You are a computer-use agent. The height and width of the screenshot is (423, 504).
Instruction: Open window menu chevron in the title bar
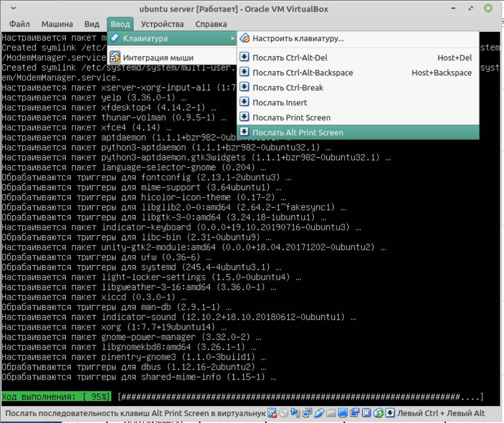[13, 8]
